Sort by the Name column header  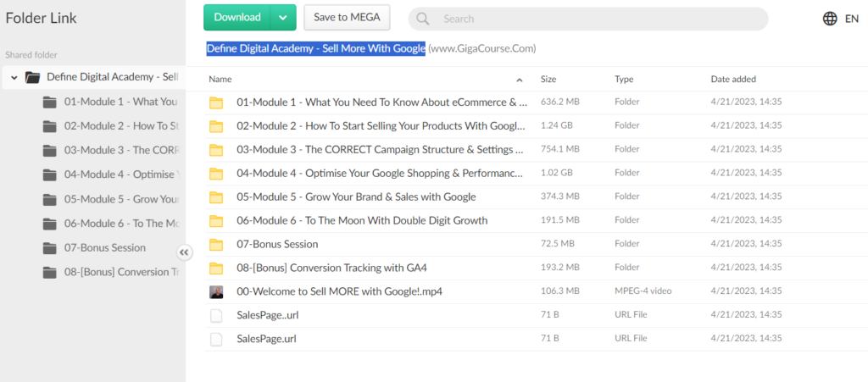click(x=220, y=79)
